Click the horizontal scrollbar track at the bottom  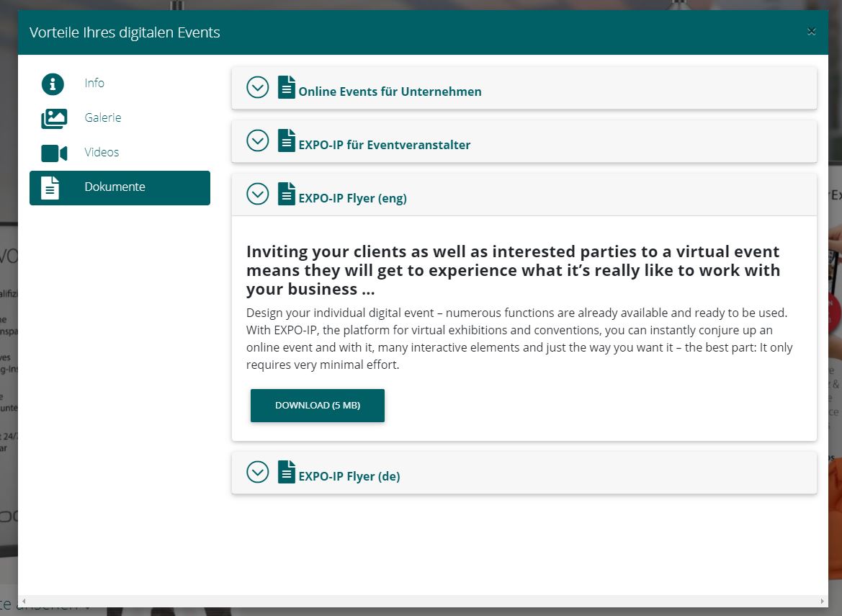coord(423,601)
